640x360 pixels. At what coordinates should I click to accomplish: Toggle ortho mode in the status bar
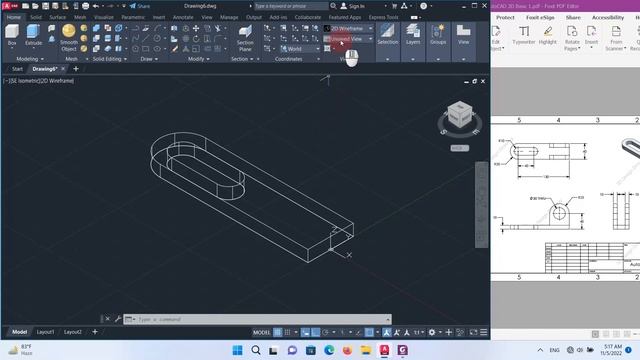[316, 332]
